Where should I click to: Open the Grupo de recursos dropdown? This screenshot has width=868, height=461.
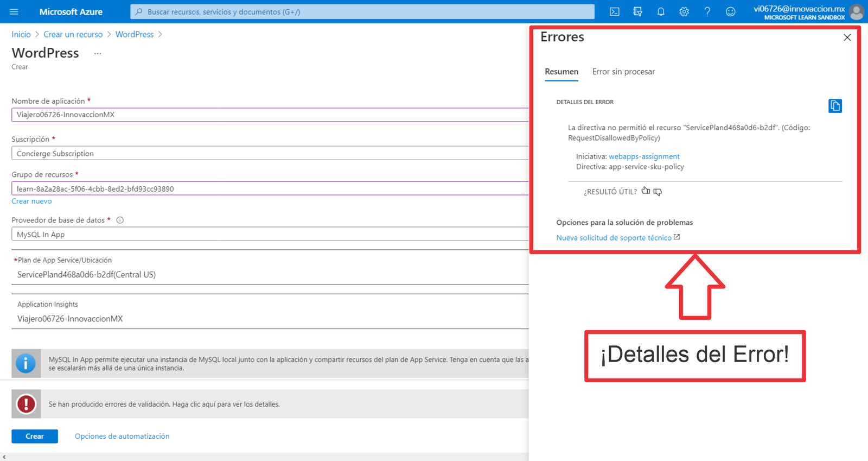coord(270,189)
